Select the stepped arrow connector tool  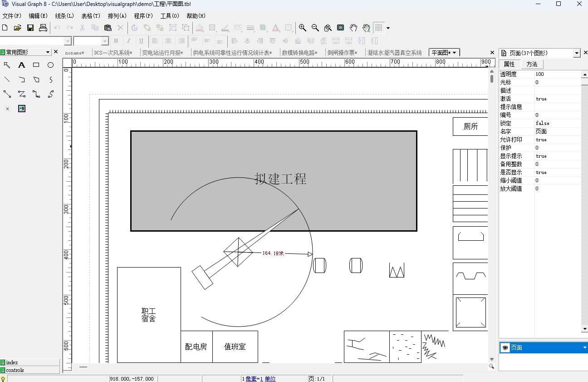point(36,94)
